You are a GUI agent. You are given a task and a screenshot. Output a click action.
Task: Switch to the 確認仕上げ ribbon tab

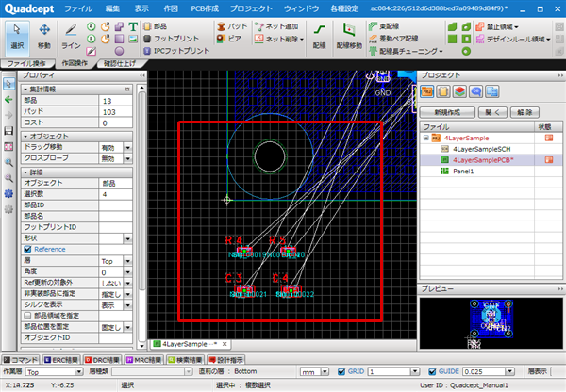120,64
